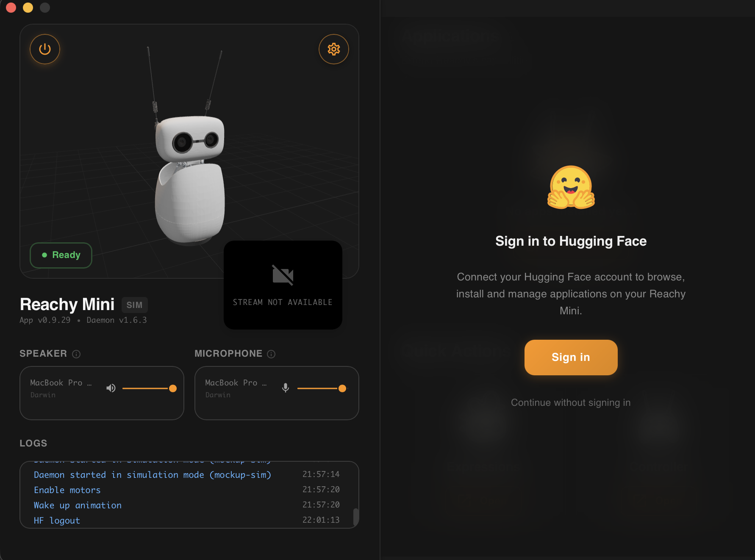Viewport: 755px width, 560px height.
Task: Adjust the microphone level slider
Action: point(322,388)
